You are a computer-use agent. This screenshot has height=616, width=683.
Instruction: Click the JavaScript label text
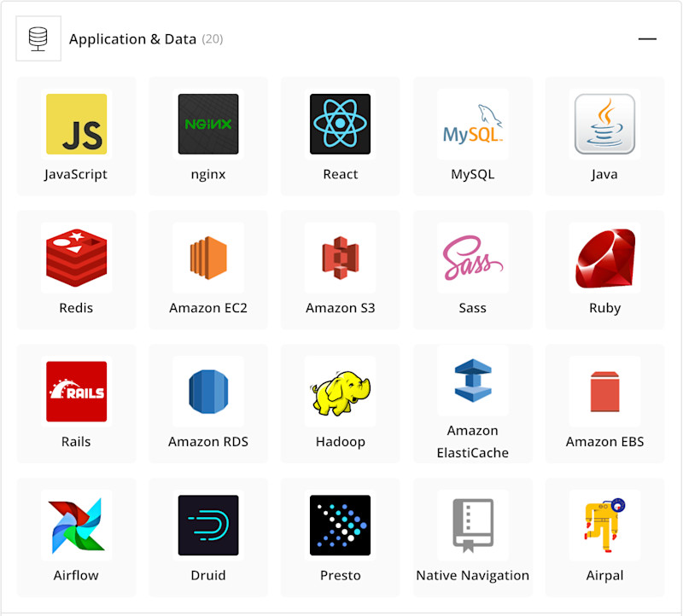(x=76, y=174)
